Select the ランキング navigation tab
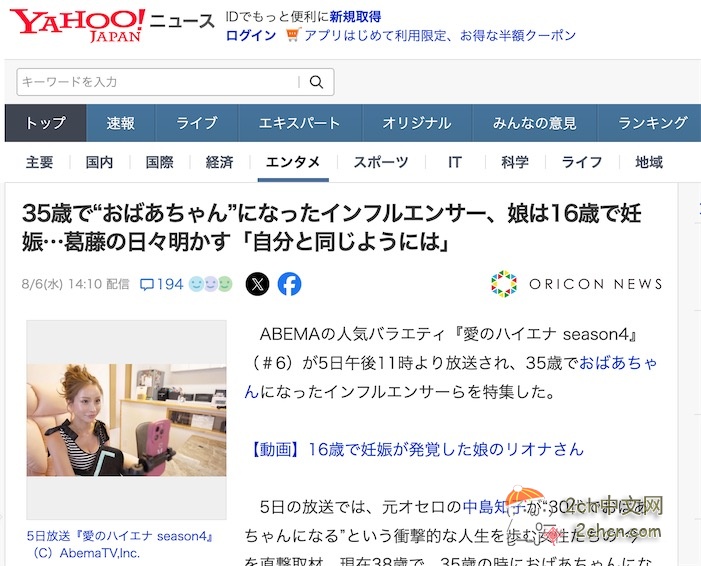701x566 pixels. (652, 123)
